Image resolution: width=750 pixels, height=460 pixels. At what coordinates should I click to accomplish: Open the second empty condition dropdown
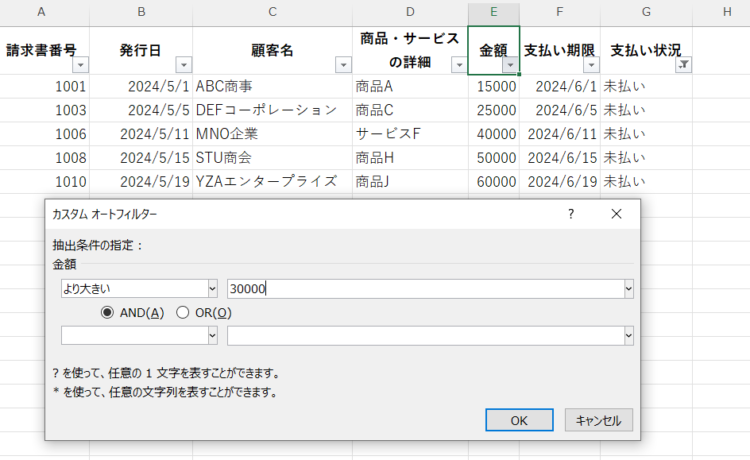click(x=213, y=336)
